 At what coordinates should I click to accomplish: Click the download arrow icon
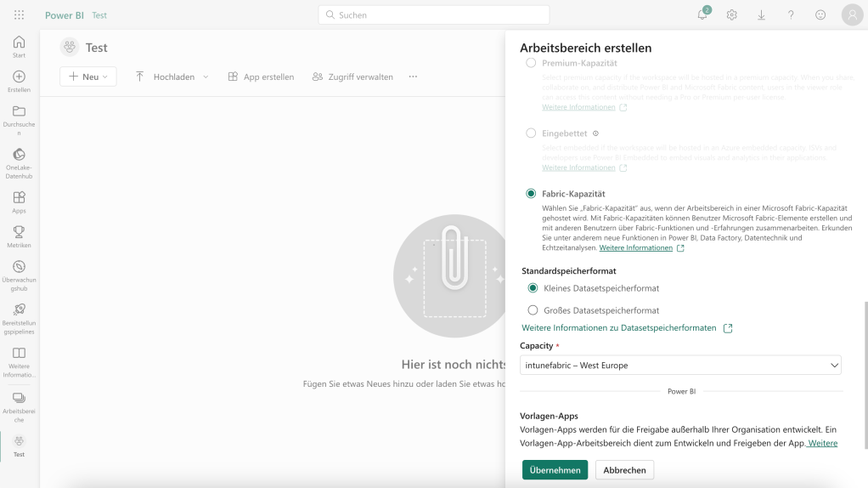point(761,15)
